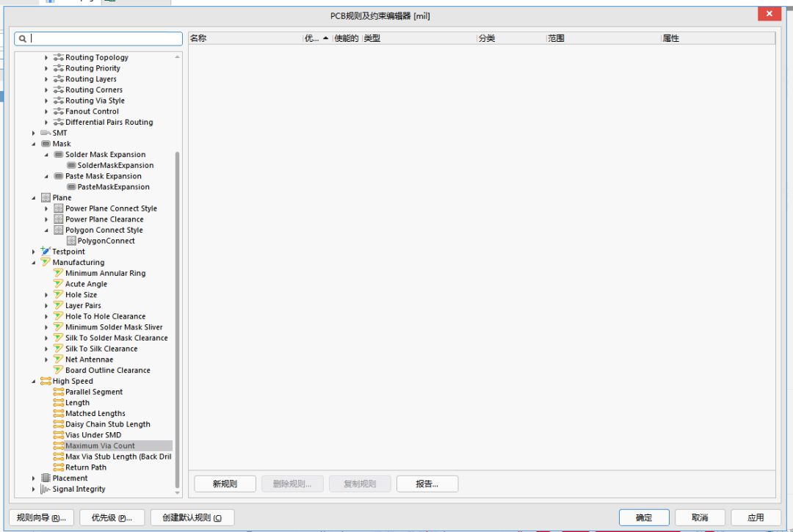Click the Plane category icon
The height and width of the screenshot is (532, 793).
(46, 197)
